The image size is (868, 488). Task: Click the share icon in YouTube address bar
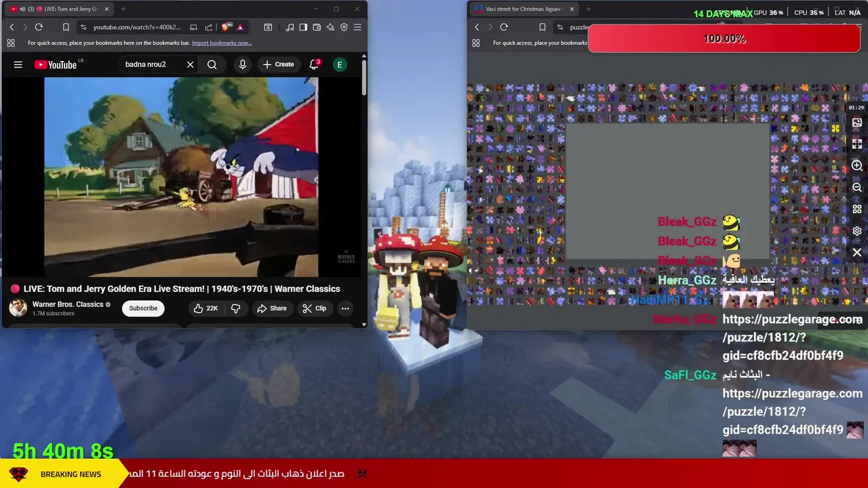208,27
